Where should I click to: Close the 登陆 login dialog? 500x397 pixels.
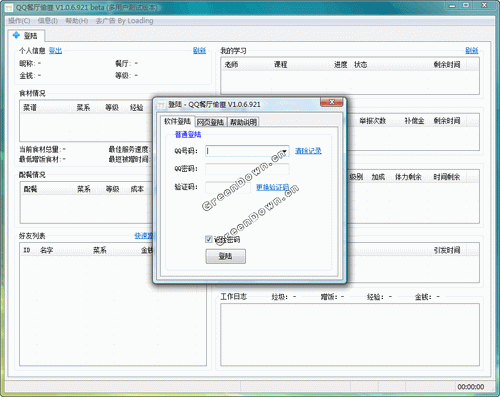331,102
